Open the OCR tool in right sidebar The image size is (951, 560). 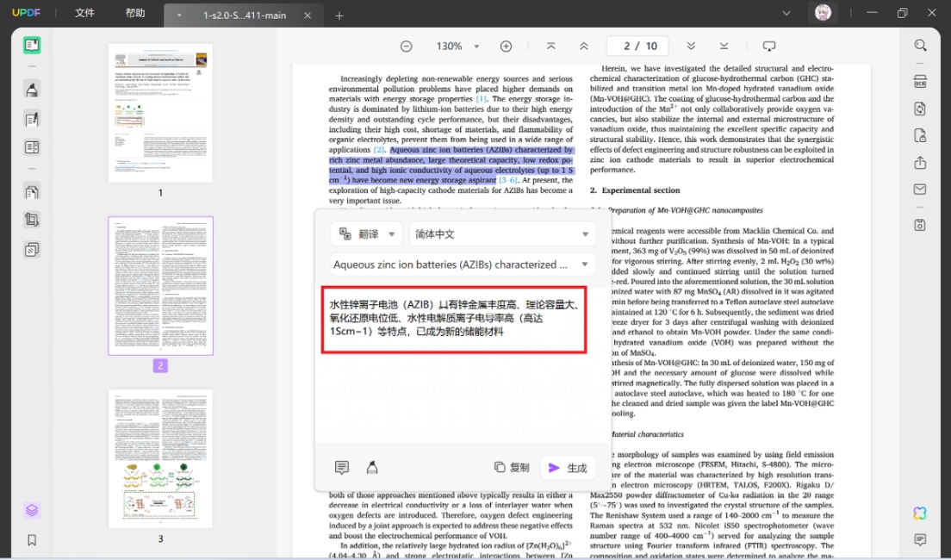tap(920, 82)
